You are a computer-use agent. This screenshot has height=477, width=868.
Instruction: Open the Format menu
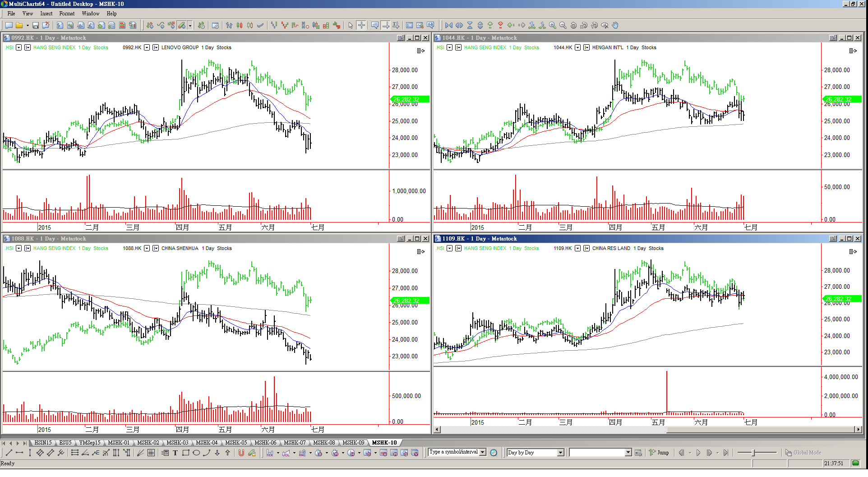click(66, 14)
